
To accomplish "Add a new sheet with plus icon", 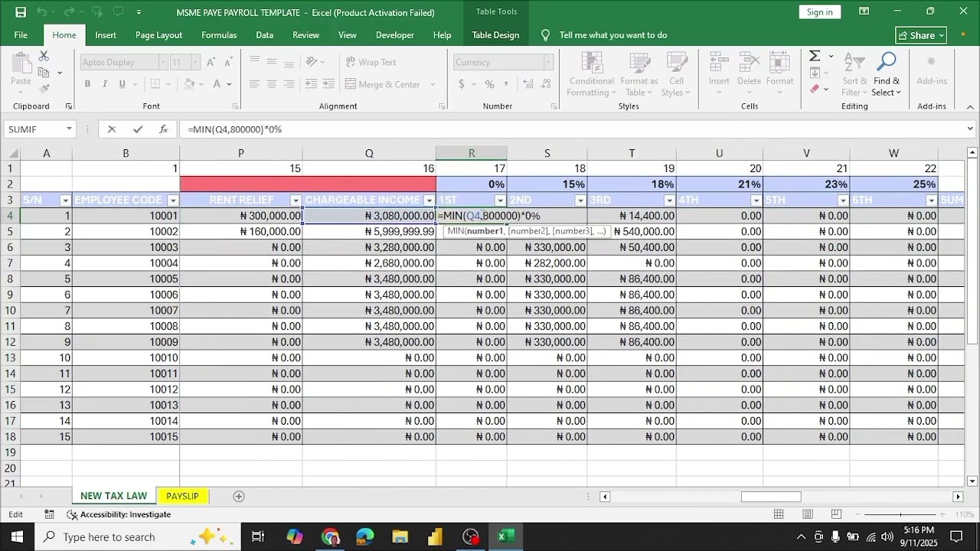I will coord(239,496).
